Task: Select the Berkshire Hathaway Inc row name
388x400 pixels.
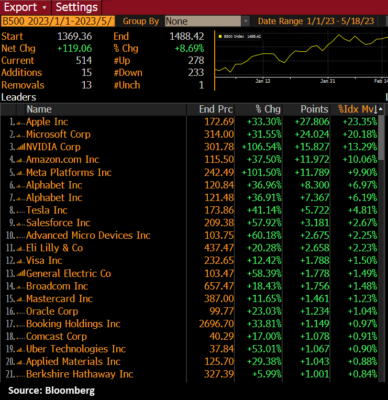Action: pyautogui.click(x=80, y=374)
